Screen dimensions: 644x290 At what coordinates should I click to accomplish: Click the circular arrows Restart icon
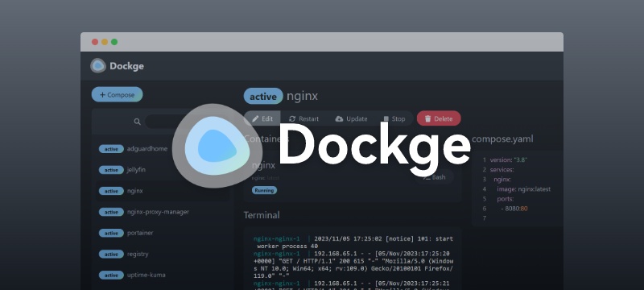[x=292, y=118]
